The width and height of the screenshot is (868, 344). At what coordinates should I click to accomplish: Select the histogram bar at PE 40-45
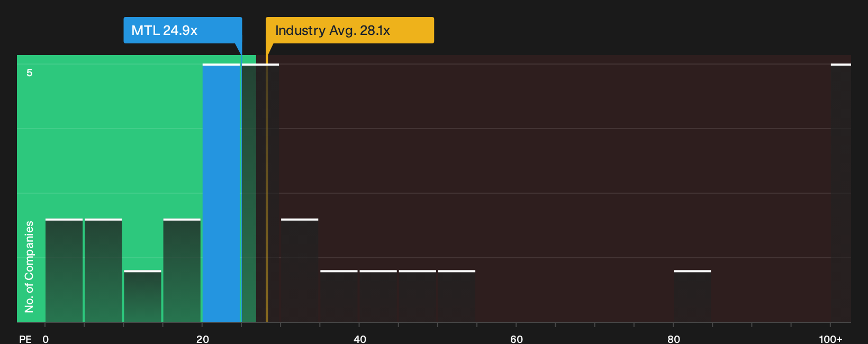378,296
